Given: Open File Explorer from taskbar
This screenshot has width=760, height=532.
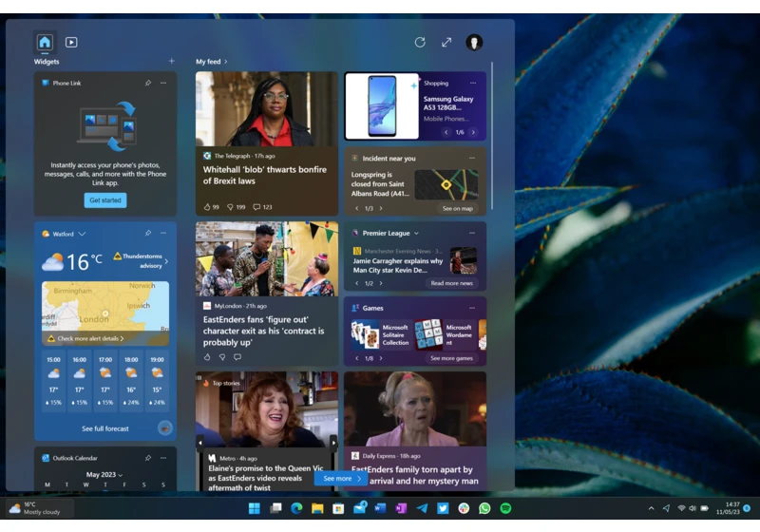Looking at the screenshot, I should [x=317, y=508].
